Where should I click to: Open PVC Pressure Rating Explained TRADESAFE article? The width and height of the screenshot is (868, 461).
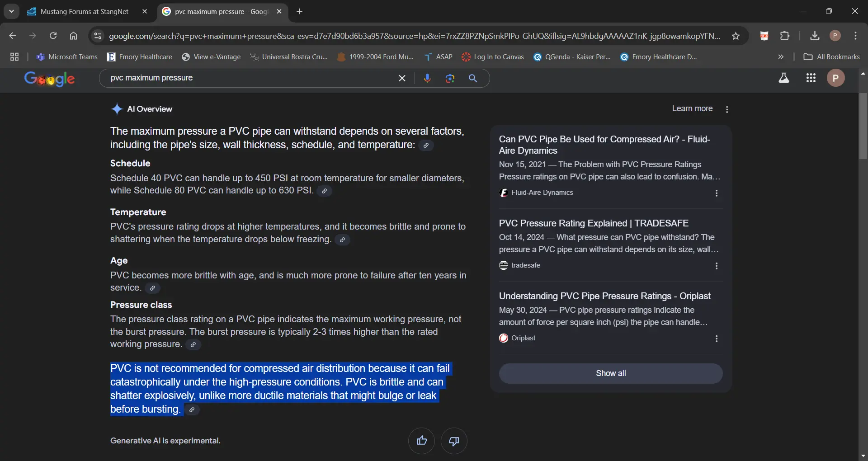594,223
